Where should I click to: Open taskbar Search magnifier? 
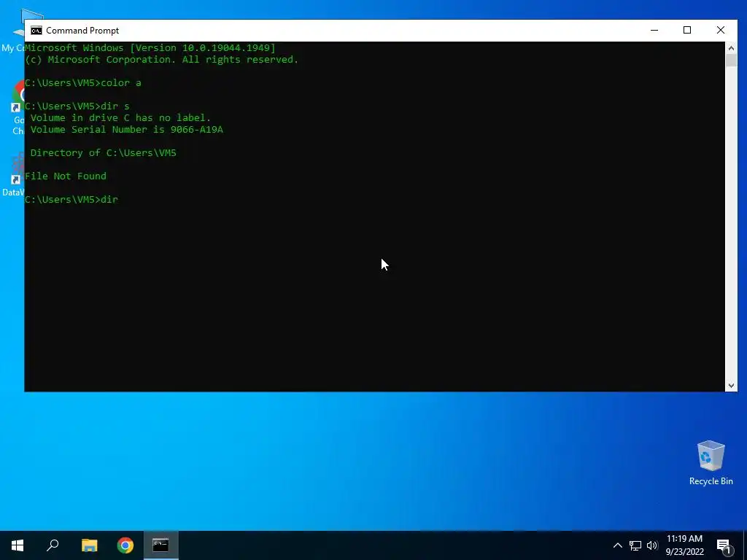[x=53, y=545]
